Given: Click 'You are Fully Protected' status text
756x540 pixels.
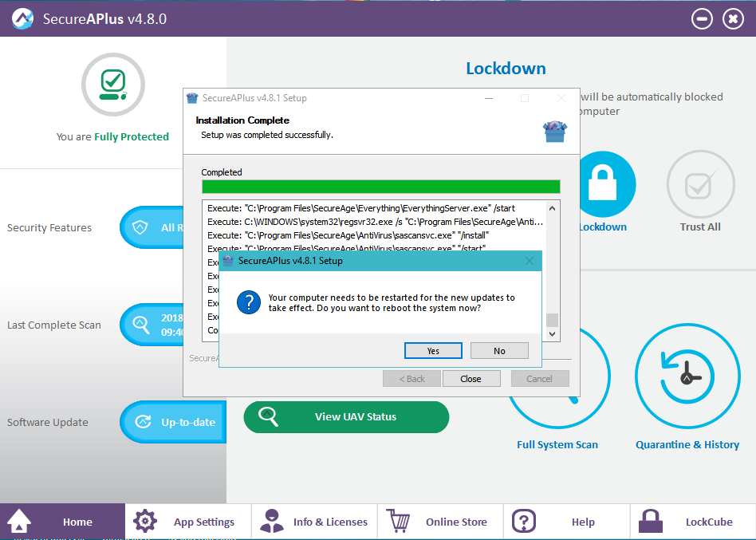Looking at the screenshot, I should (112, 137).
